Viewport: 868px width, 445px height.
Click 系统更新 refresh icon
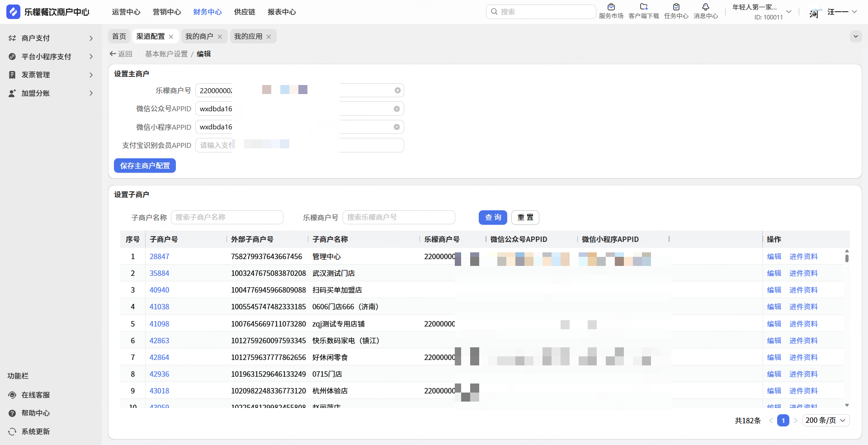pyautogui.click(x=12, y=431)
